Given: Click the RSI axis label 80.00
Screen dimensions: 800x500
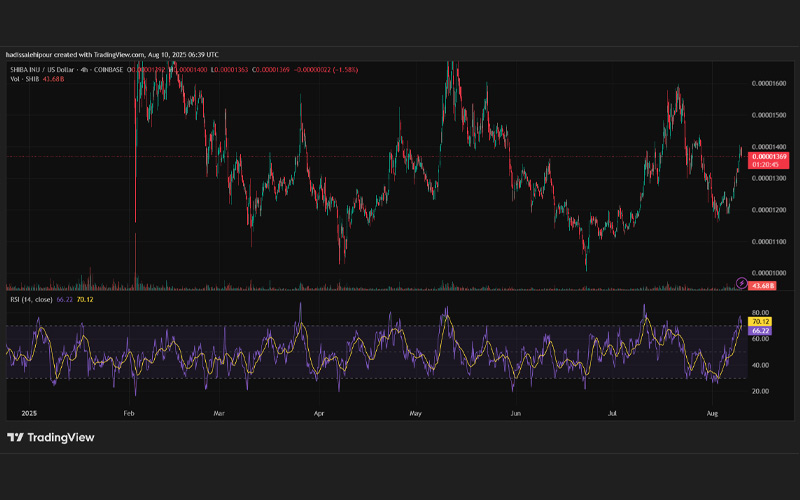Looking at the screenshot, I should [760, 312].
